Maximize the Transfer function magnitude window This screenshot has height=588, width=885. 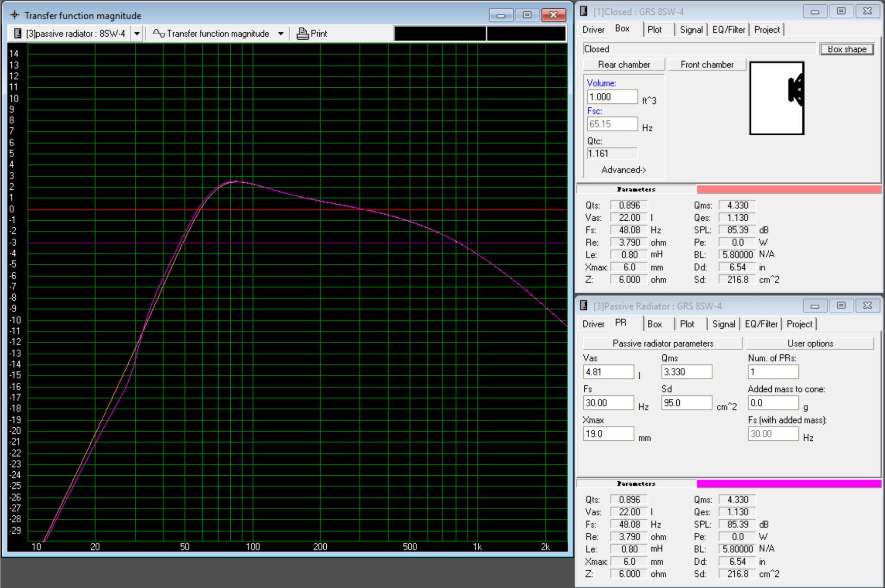(527, 15)
